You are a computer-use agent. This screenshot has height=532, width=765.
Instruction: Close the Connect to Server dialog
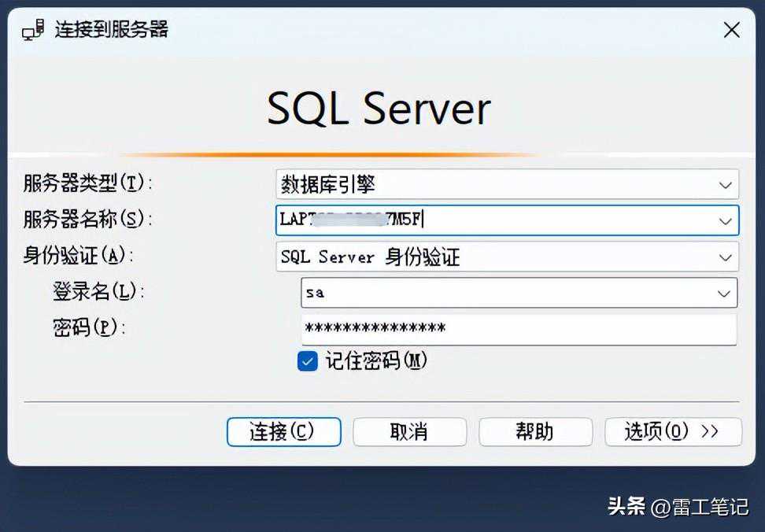(x=731, y=31)
